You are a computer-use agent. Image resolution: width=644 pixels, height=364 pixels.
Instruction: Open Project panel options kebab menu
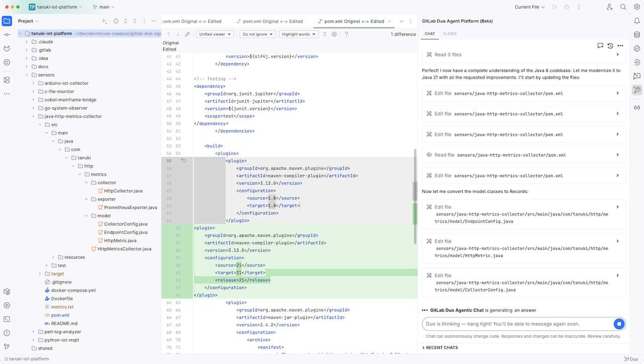pyautogui.click(x=144, y=21)
